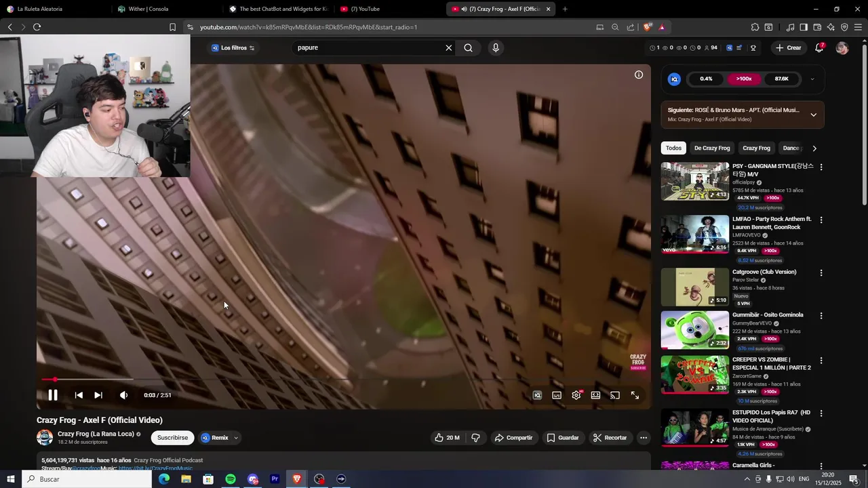Screen dimensions: 868x488
Task: Cast the video to a device
Action: click(x=615, y=395)
